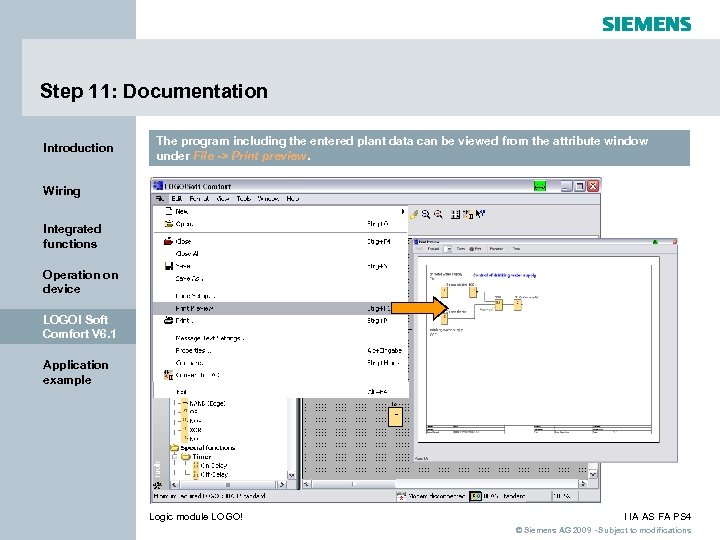Choose Exit from the File menu
The width and height of the screenshot is (720, 540).
pos(280,392)
